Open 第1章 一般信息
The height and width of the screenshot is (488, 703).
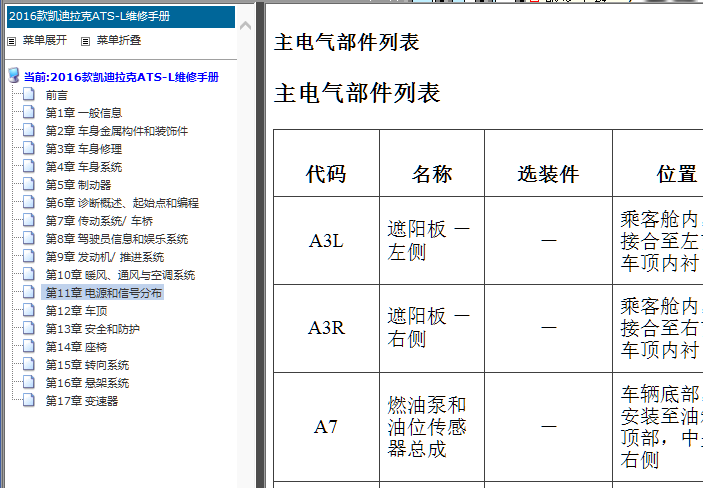(84, 113)
